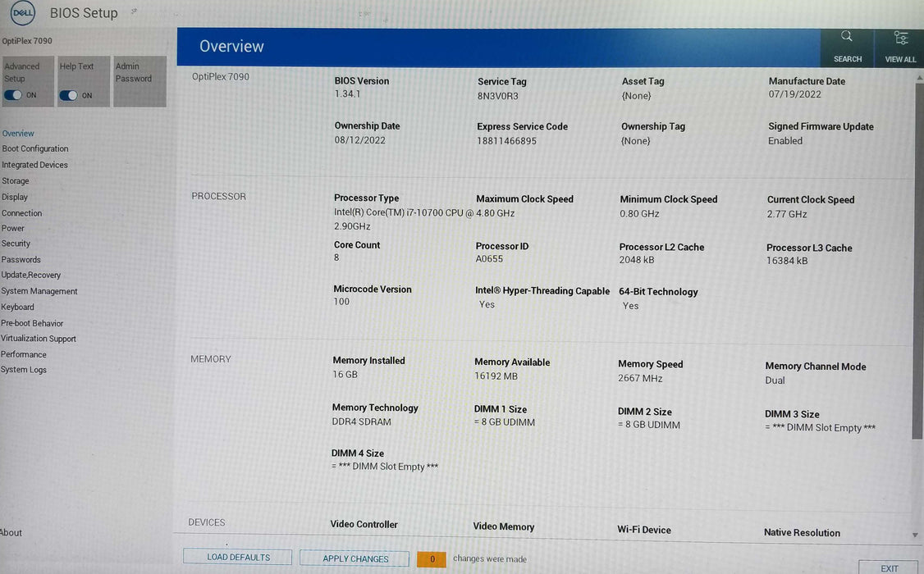Viewport: 924px width, 574px height.
Task: Click the Memory Installed value 16 GB
Action: 345,375
